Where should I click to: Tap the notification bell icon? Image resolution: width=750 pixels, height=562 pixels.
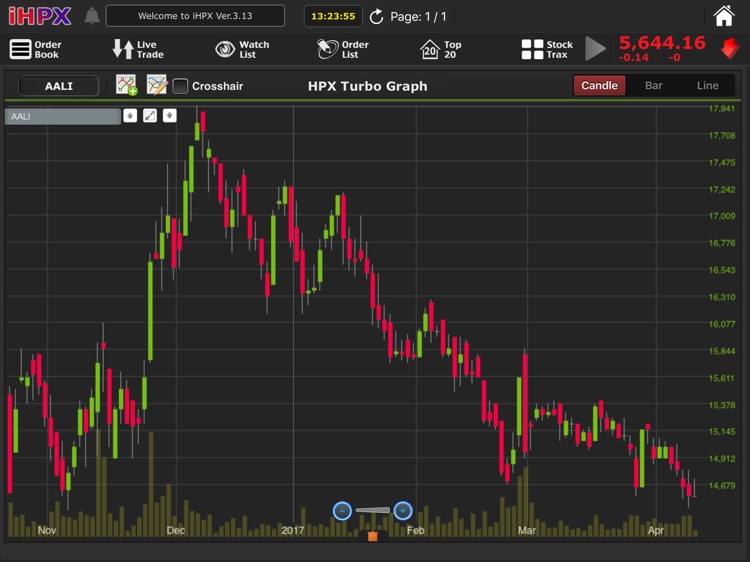coord(92,16)
